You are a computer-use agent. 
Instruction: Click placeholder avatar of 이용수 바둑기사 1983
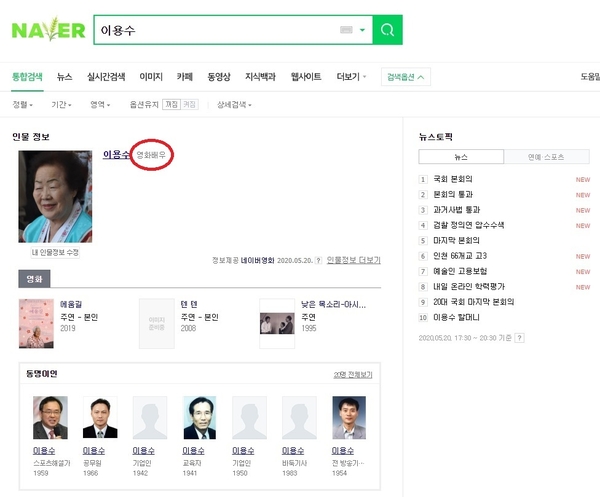(299, 417)
